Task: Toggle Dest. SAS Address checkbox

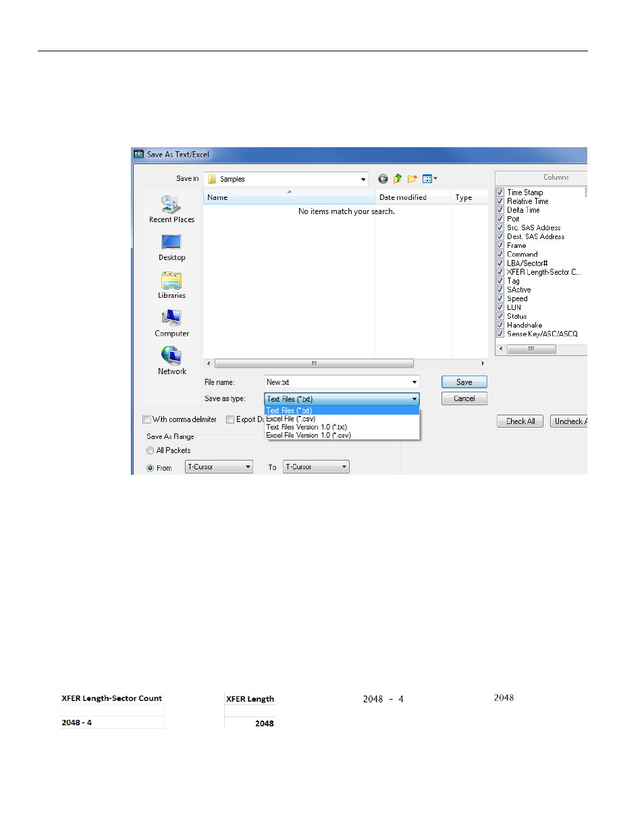Action: tap(500, 236)
